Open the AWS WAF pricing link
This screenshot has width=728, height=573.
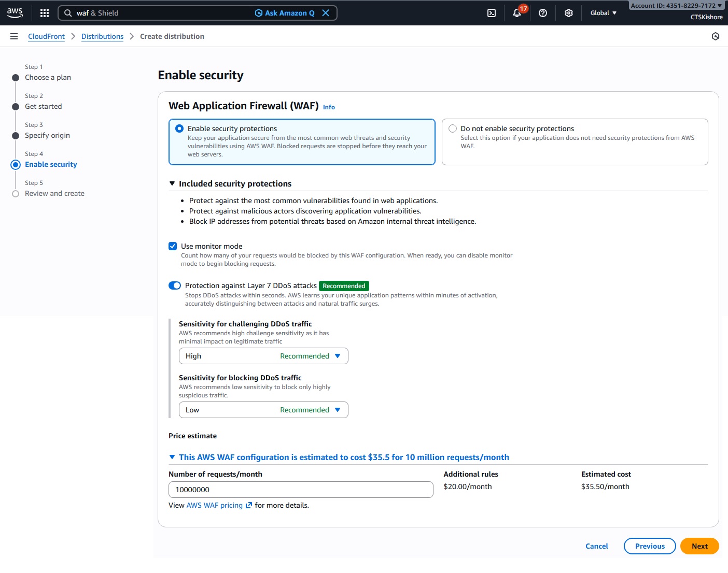click(215, 505)
